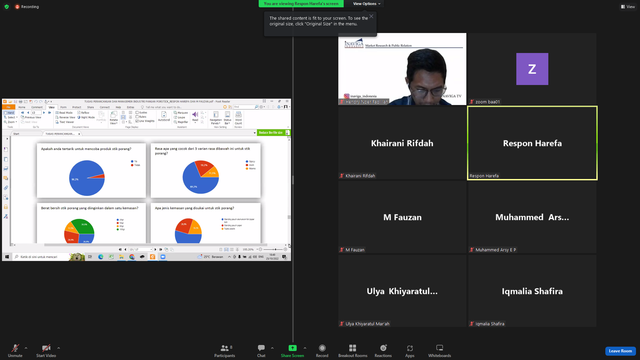
Task: Select the Hand tool in Foxit ribbon
Action: tap(9, 112)
